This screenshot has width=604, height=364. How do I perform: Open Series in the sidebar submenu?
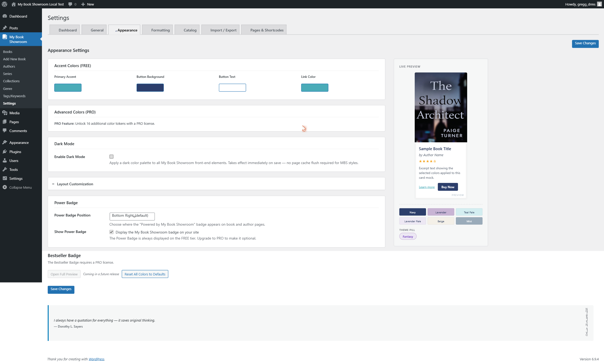8,74
